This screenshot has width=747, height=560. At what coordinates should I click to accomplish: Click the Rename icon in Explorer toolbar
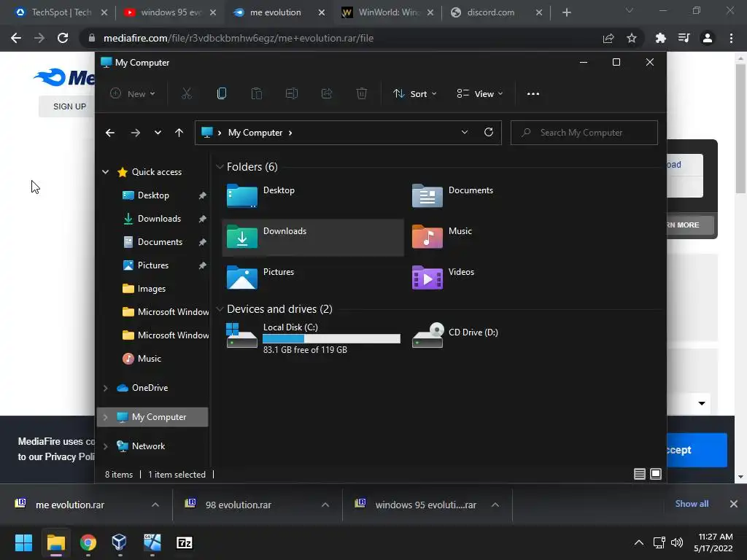[292, 93]
